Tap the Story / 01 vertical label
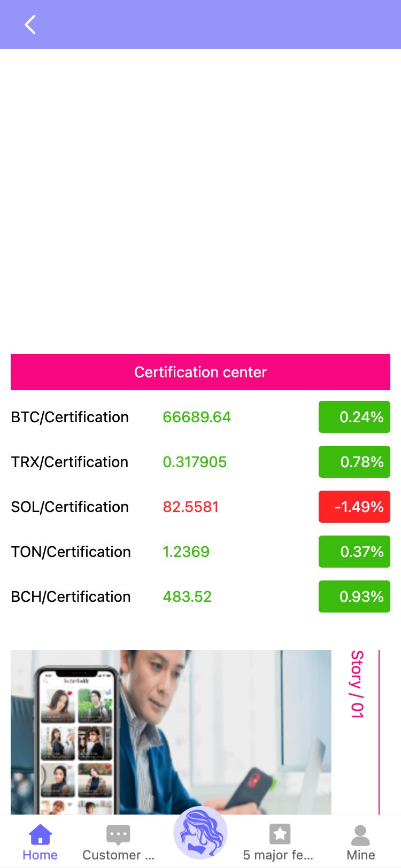This screenshot has width=401, height=868. click(357, 684)
